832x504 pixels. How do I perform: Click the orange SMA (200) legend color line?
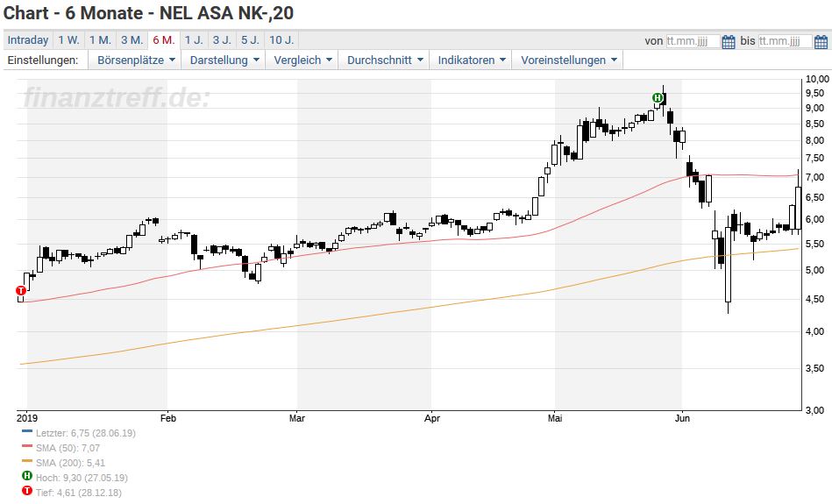click(27, 461)
